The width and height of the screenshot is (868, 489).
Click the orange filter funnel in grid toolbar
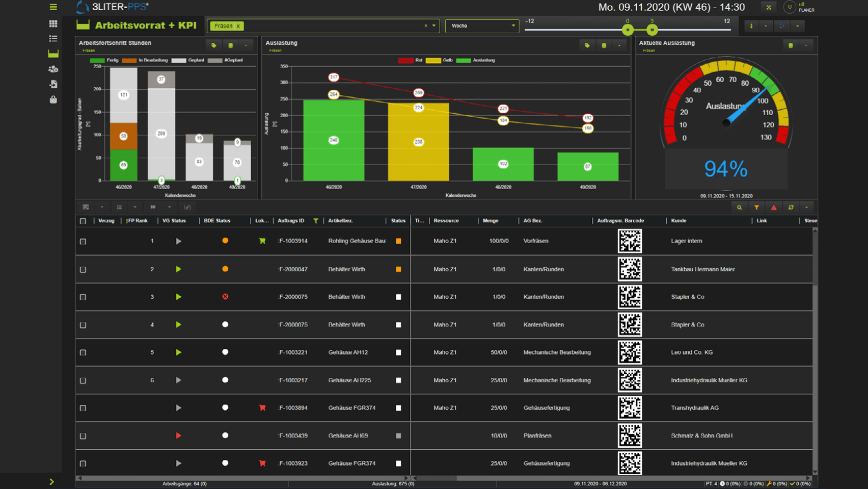click(x=756, y=208)
